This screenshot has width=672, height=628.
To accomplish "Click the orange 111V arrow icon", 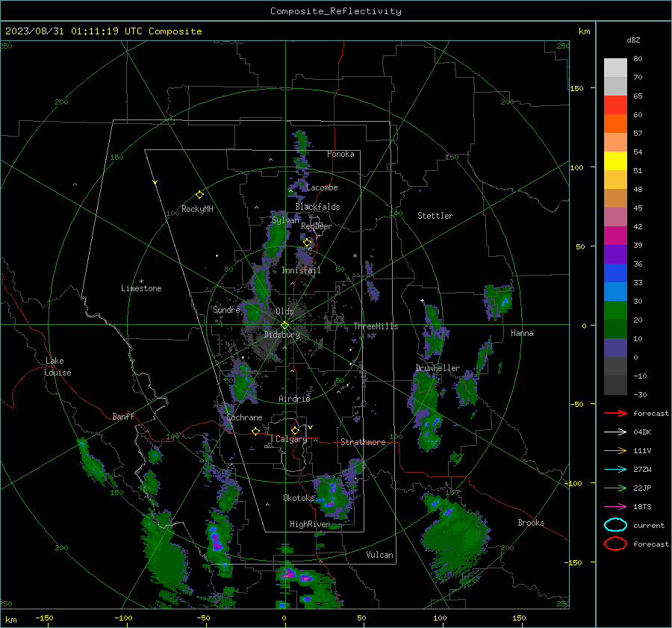I will click(615, 450).
